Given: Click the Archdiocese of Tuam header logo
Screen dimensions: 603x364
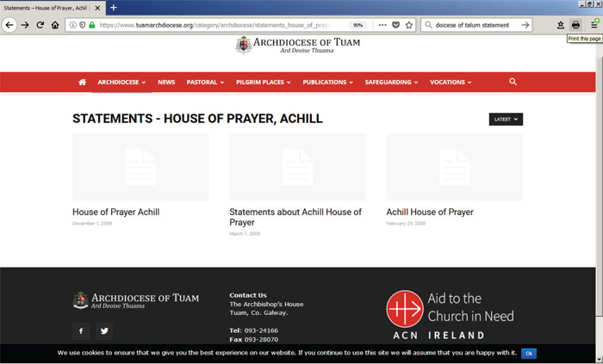Looking at the screenshot, I should point(298,46).
